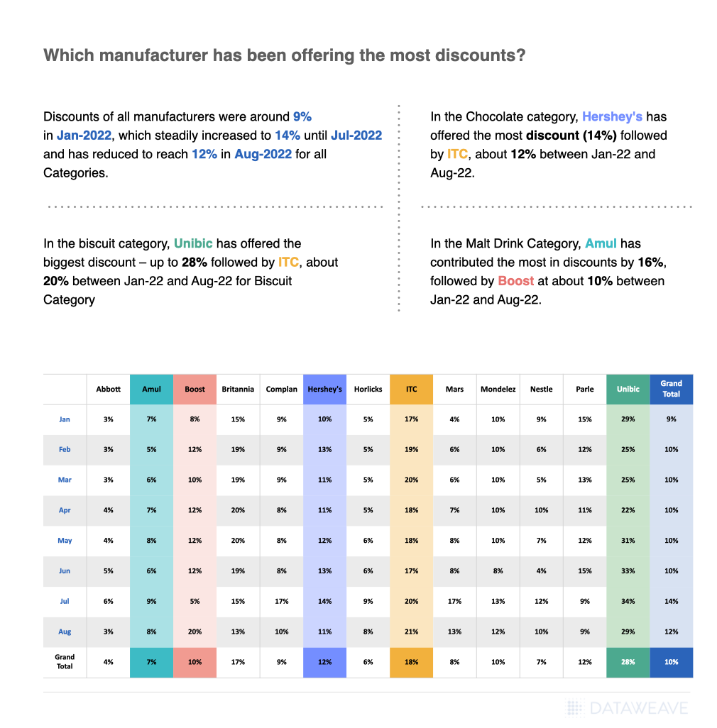Click the Grand Total column header
The image size is (717, 728).
click(672, 389)
